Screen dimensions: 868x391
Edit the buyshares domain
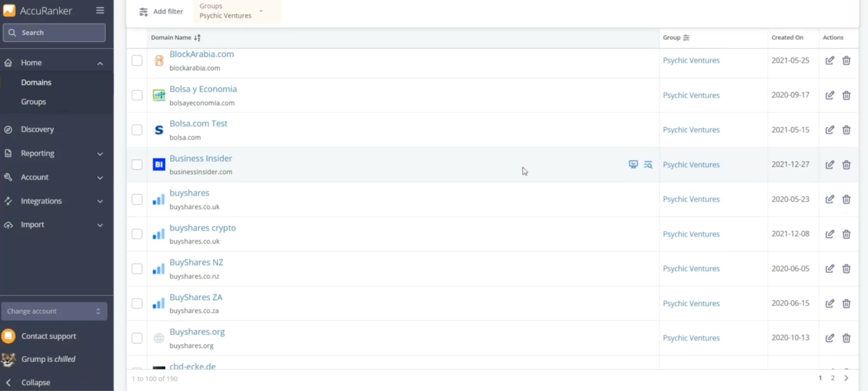pyautogui.click(x=829, y=199)
